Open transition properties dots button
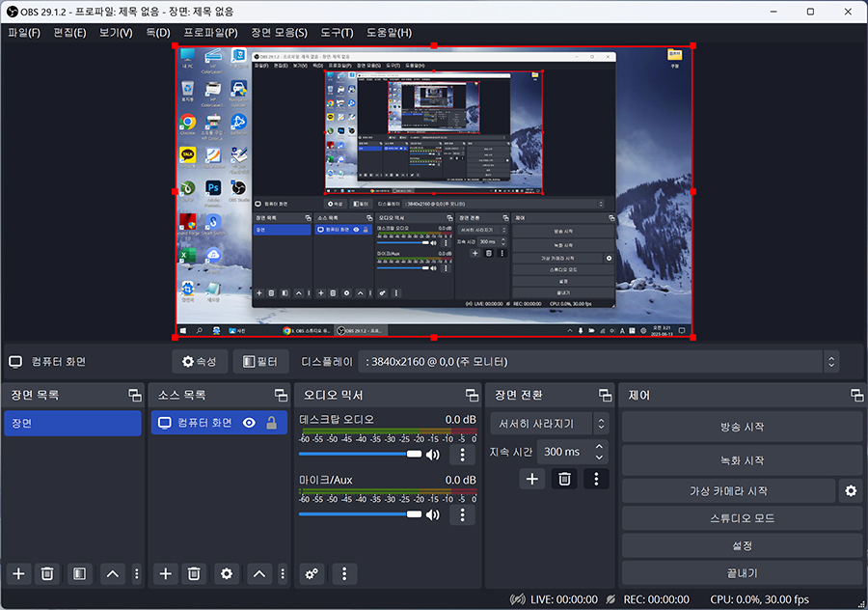The width and height of the screenshot is (868, 610). point(596,479)
